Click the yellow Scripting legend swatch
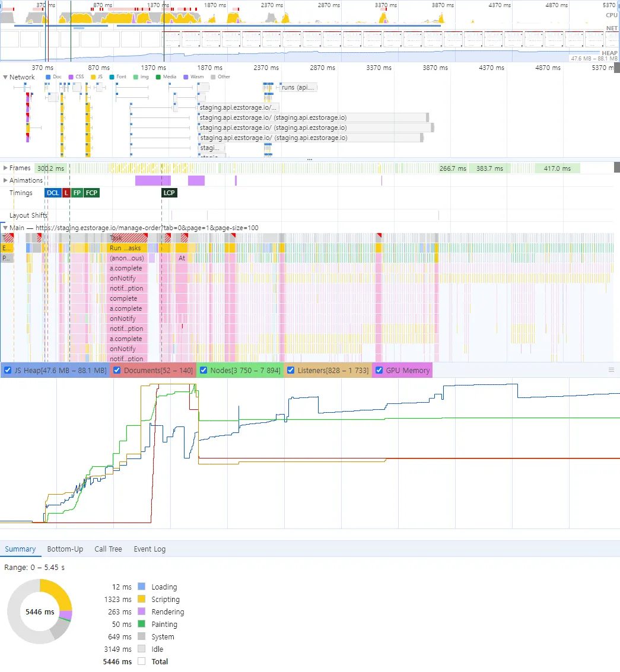 [x=141, y=600]
